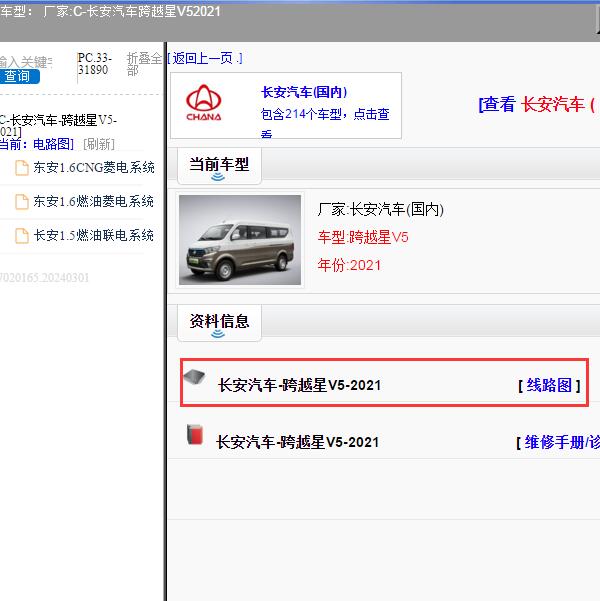
Task: Open 长安汽车(国内) brand link
Action: [304, 92]
